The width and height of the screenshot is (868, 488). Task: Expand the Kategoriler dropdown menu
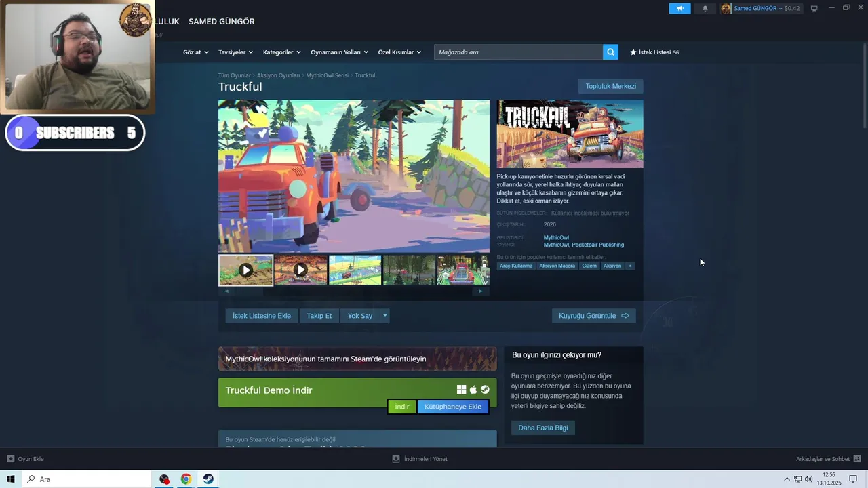[282, 52]
